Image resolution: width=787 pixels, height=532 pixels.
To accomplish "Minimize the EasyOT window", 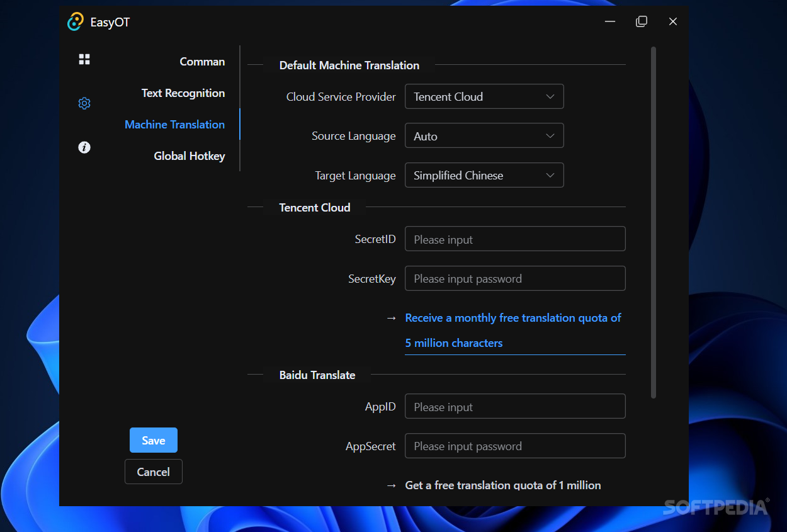I will pos(610,21).
